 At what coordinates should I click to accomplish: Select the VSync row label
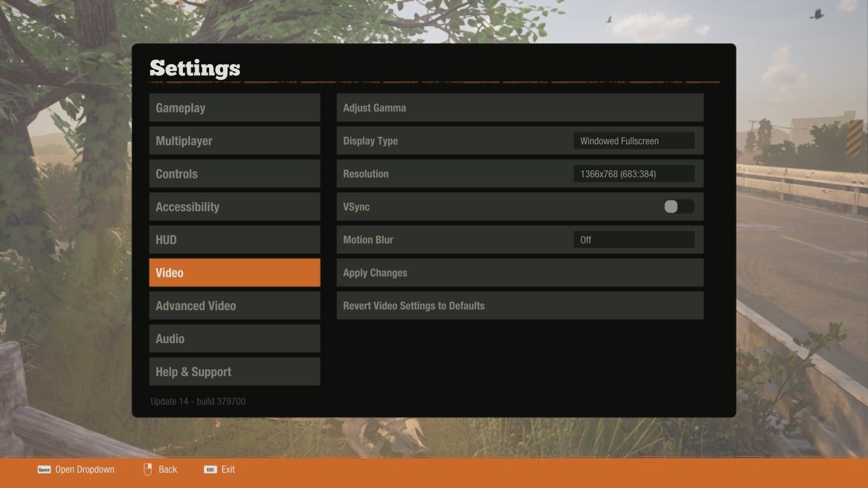point(356,207)
